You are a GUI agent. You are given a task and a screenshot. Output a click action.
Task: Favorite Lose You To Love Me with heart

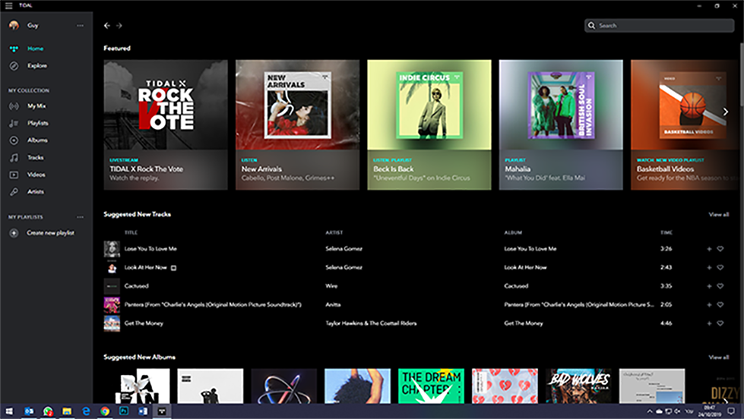(x=721, y=248)
